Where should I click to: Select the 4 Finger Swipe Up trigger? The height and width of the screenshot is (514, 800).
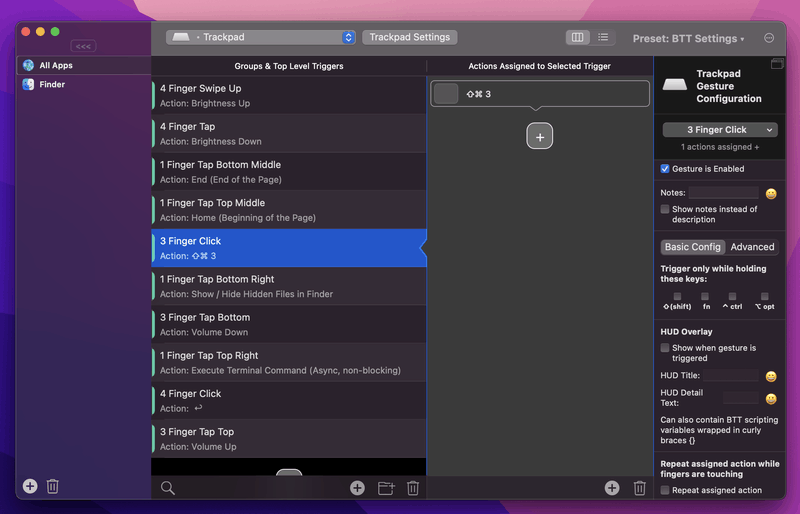289,95
